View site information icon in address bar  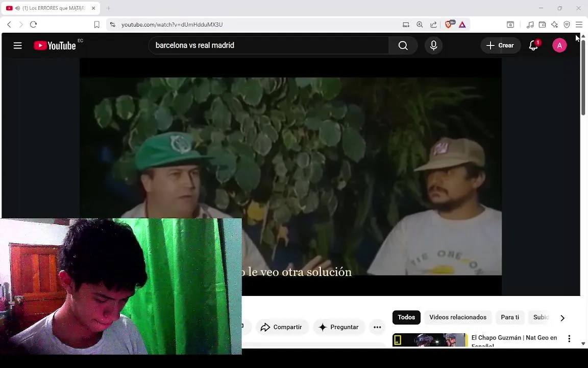coord(112,25)
